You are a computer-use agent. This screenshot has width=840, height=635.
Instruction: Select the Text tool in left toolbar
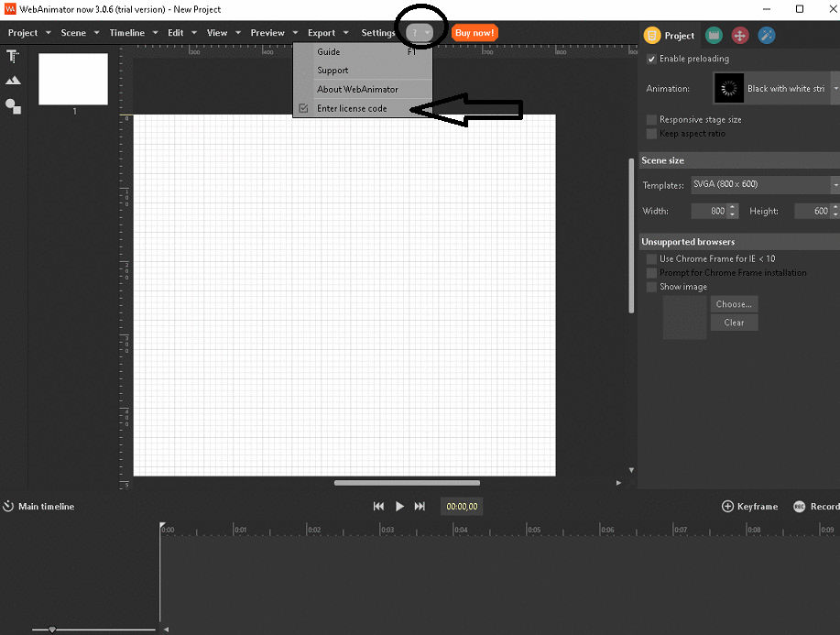point(13,57)
